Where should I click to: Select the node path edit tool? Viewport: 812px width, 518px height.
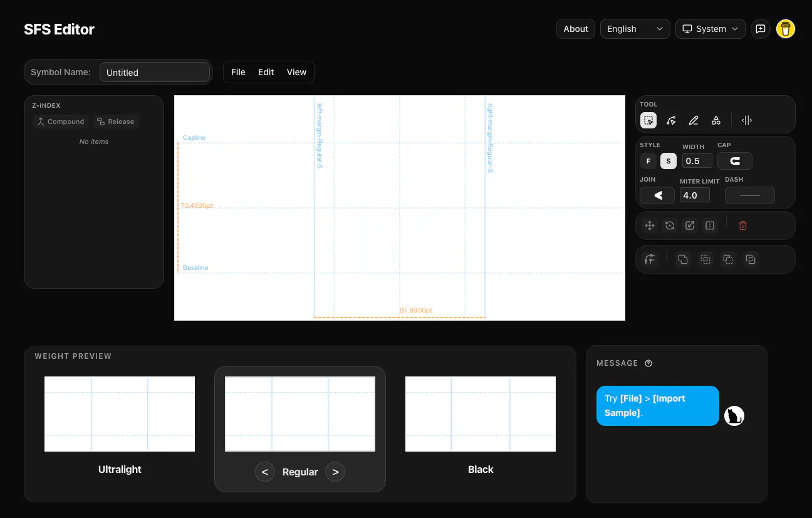671,120
